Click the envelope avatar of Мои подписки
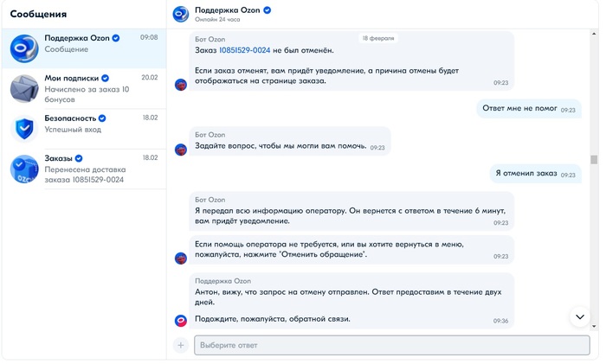Image resolution: width=606 pixels, height=364 pixels. [x=24, y=88]
